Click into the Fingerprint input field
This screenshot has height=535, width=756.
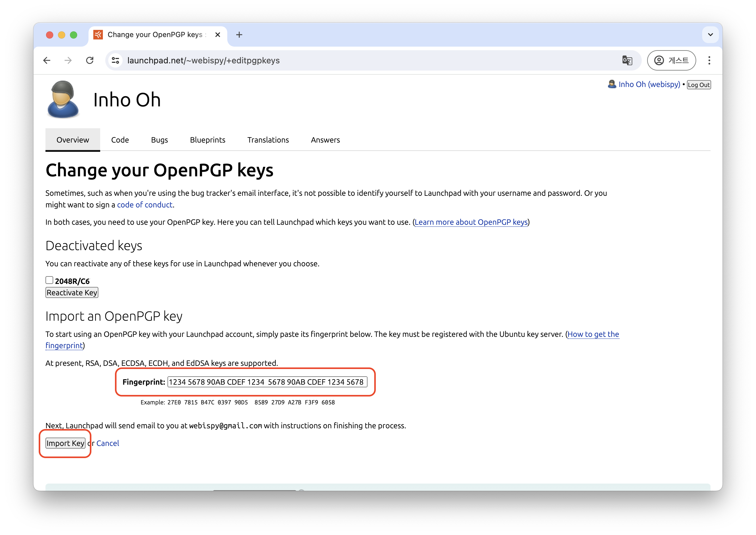[267, 382]
